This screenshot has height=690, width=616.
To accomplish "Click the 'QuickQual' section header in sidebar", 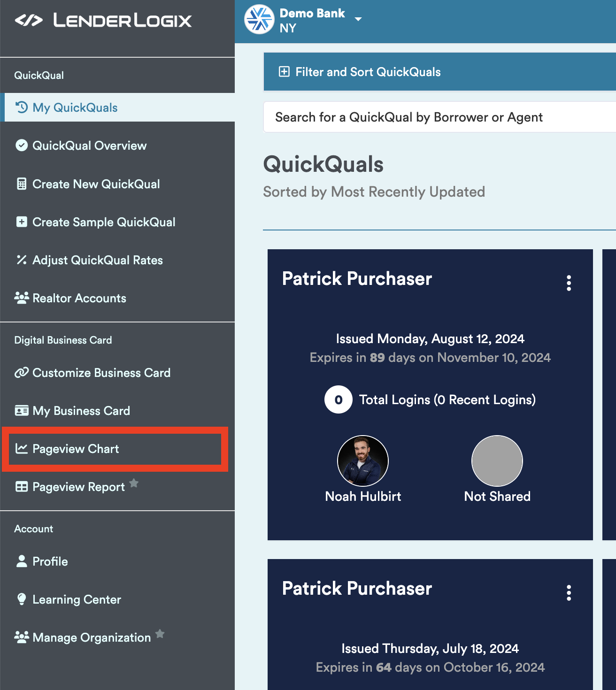I will pyautogui.click(x=39, y=75).
